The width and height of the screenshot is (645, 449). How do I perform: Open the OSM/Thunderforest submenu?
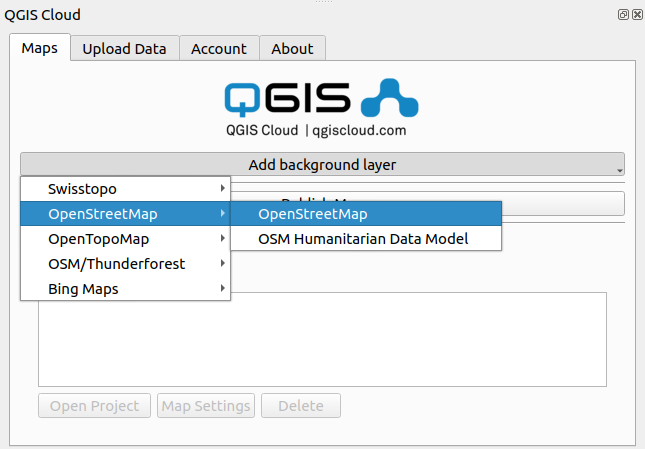tap(125, 264)
